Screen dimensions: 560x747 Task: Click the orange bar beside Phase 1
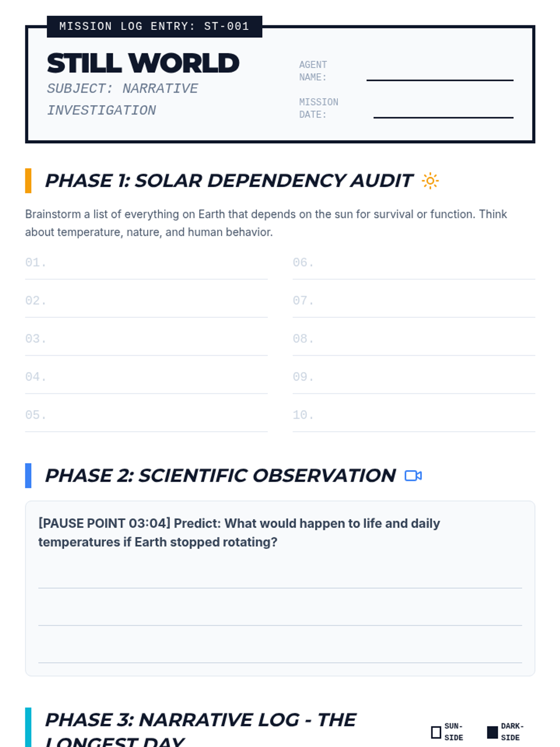coord(28,181)
